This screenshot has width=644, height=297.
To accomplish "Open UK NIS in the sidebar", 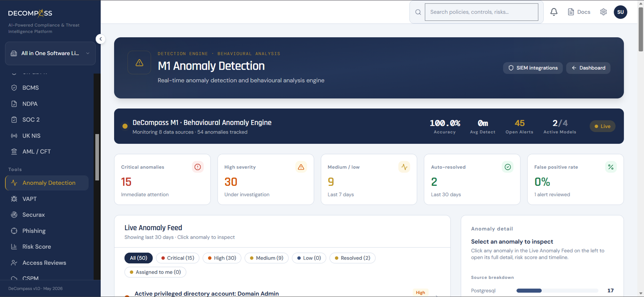I will pyautogui.click(x=47, y=136).
